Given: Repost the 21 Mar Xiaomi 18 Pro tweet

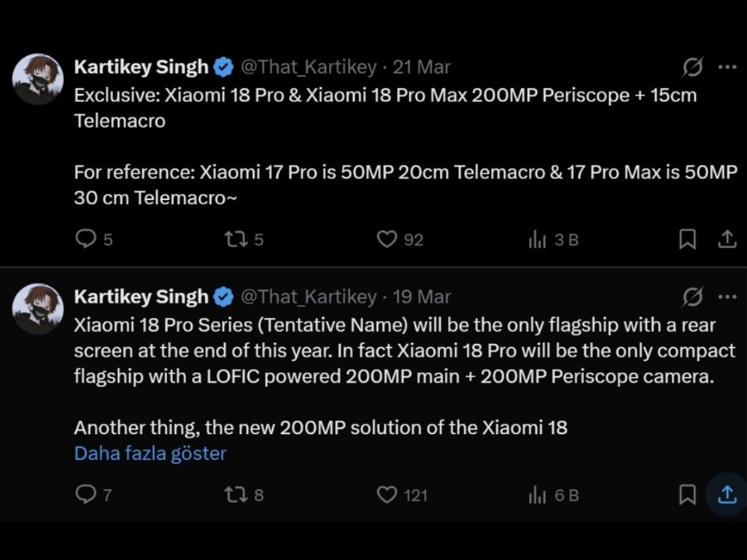Looking at the screenshot, I should 236,239.
